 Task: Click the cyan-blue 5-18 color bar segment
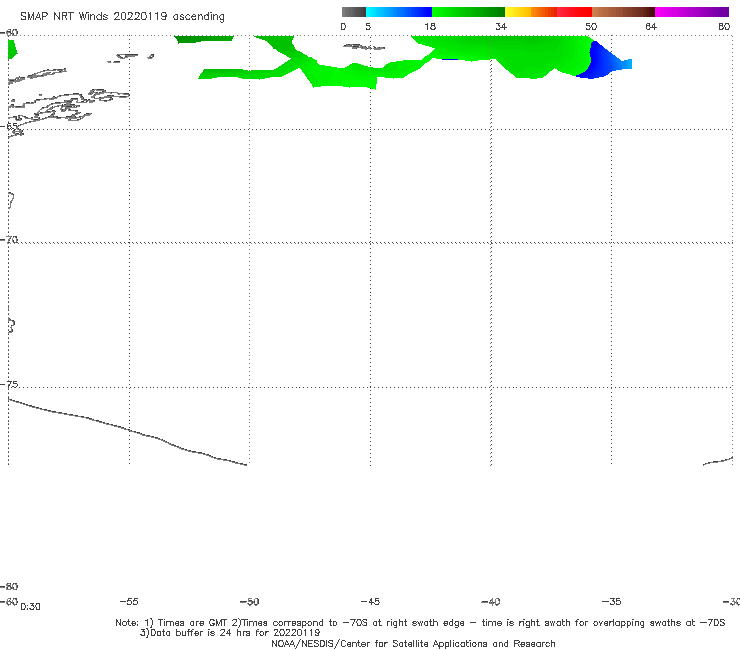(399, 12)
